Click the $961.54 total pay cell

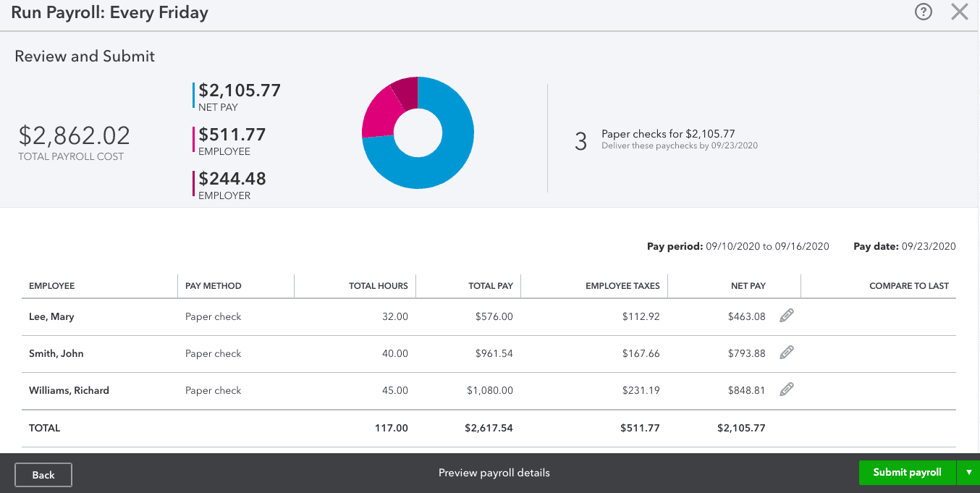click(x=494, y=353)
